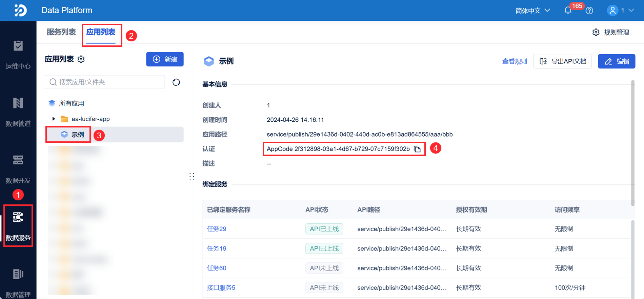Click the 访问频率 column header
The width and height of the screenshot is (644, 299).
[x=567, y=210]
